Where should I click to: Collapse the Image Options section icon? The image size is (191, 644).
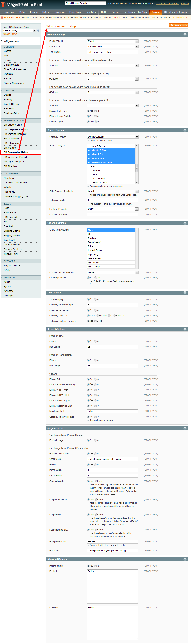tap(185, 428)
